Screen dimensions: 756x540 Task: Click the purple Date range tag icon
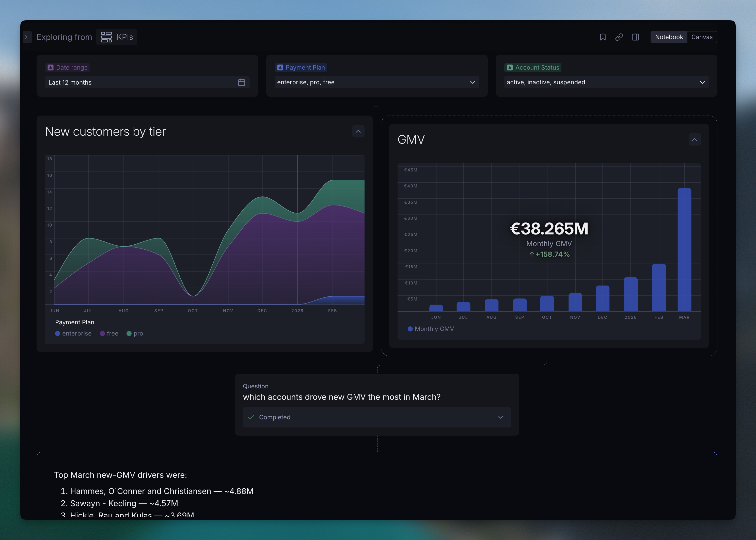pos(51,68)
